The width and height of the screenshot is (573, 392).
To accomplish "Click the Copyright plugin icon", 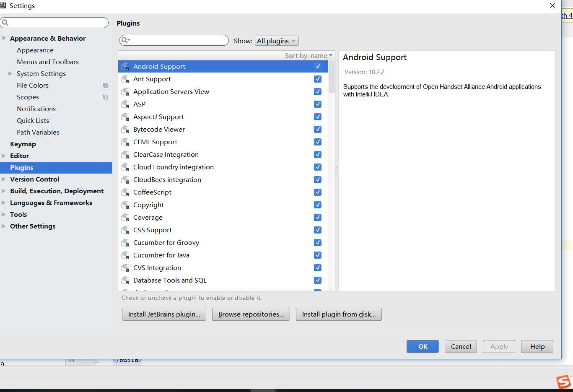I will click(x=125, y=205).
